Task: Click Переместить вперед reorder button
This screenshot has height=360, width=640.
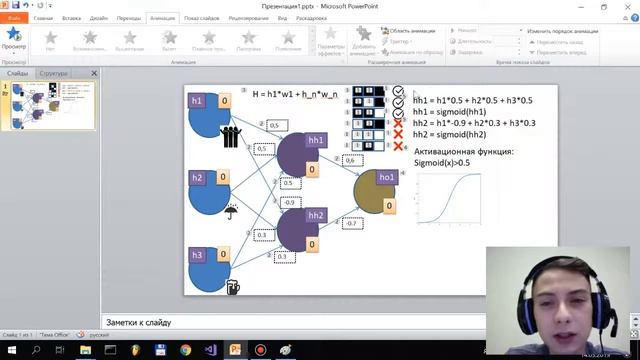Action: pos(558,53)
